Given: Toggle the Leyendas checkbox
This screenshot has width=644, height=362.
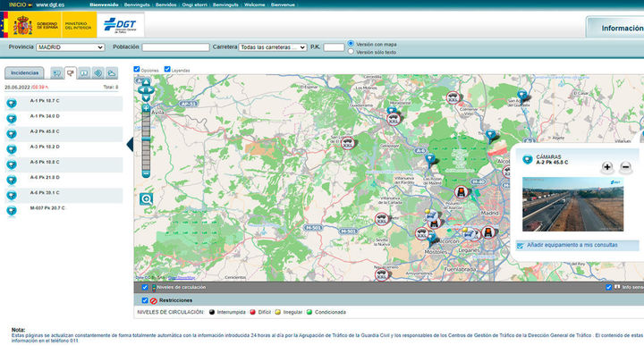Looking at the screenshot, I should coord(167,69).
